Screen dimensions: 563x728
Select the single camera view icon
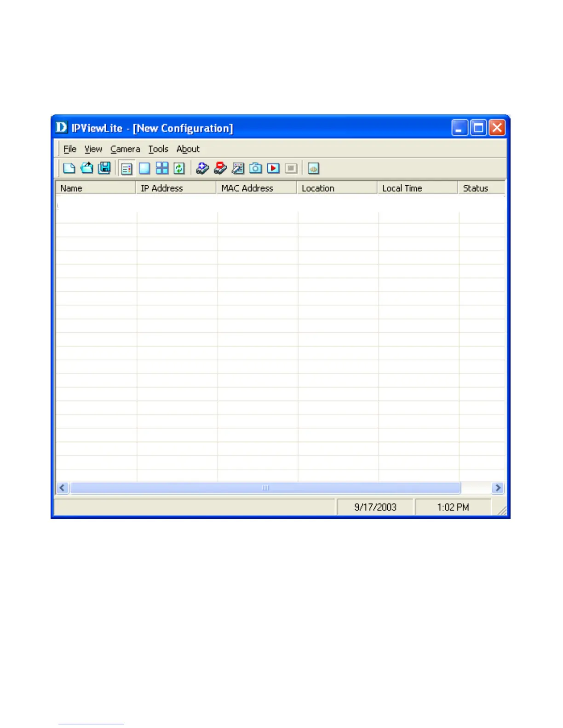point(144,168)
